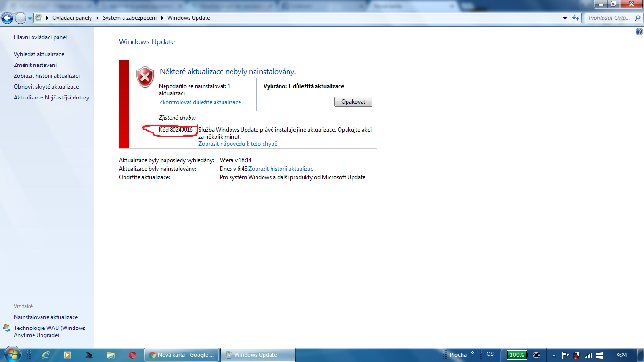Go to Systém a zabezpečení breadcrumb
This screenshot has width=644, height=362.
point(129,18)
